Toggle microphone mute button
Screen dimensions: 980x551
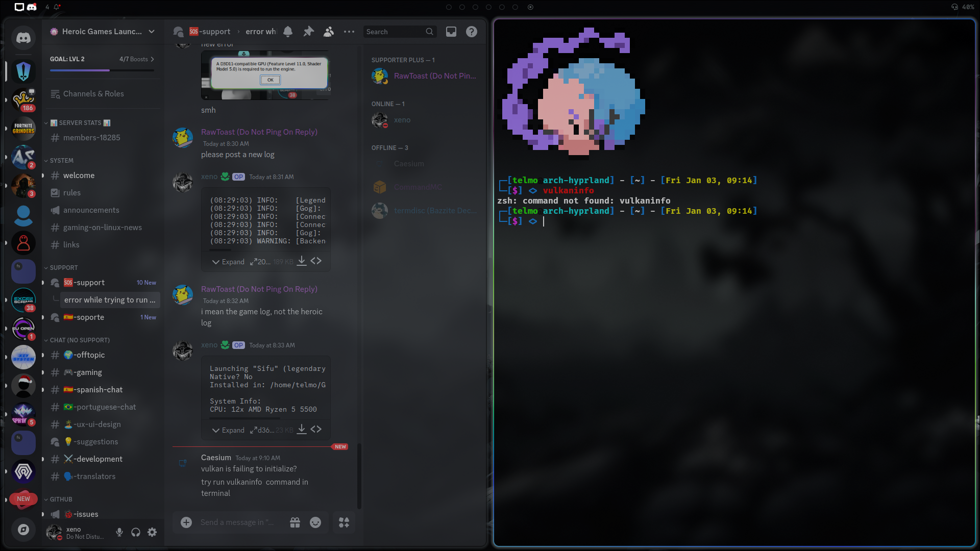[x=119, y=532]
